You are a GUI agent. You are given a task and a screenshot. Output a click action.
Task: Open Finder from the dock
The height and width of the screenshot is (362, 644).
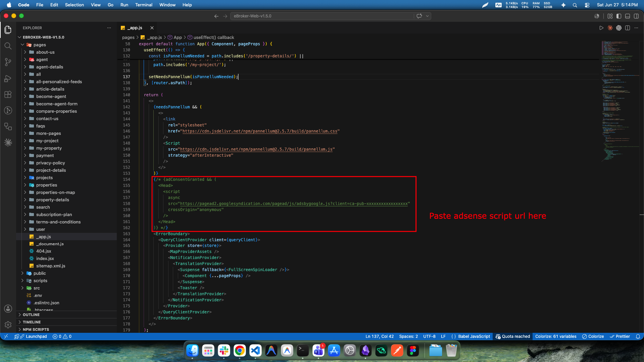192,351
